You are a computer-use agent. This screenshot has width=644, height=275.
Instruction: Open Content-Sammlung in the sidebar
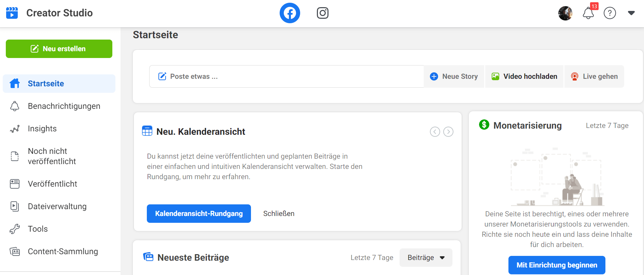point(59,251)
